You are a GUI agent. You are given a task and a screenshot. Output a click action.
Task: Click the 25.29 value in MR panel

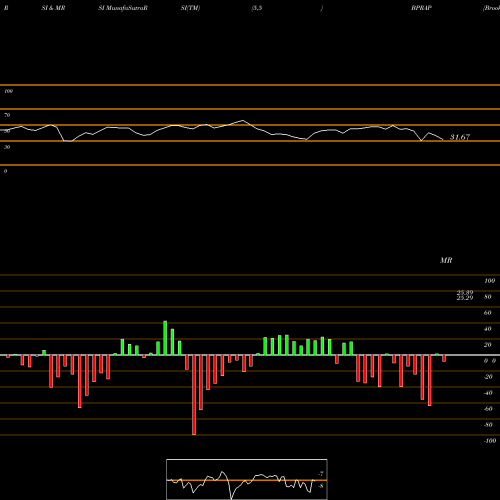click(465, 298)
